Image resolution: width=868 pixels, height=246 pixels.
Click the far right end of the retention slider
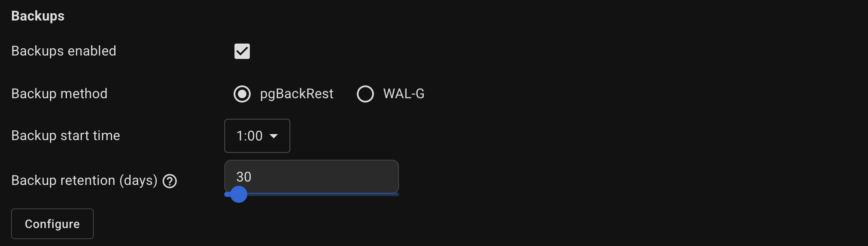coord(397,194)
